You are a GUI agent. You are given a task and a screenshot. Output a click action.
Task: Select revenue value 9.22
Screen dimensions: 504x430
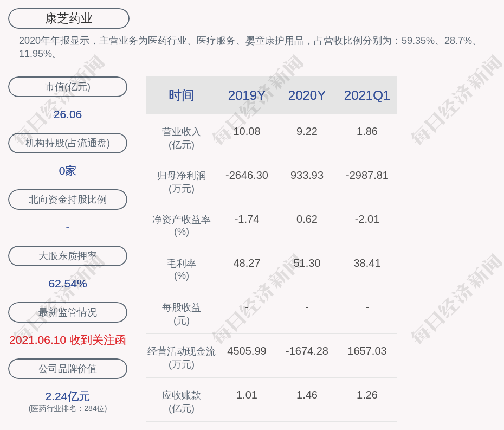(x=307, y=132)
